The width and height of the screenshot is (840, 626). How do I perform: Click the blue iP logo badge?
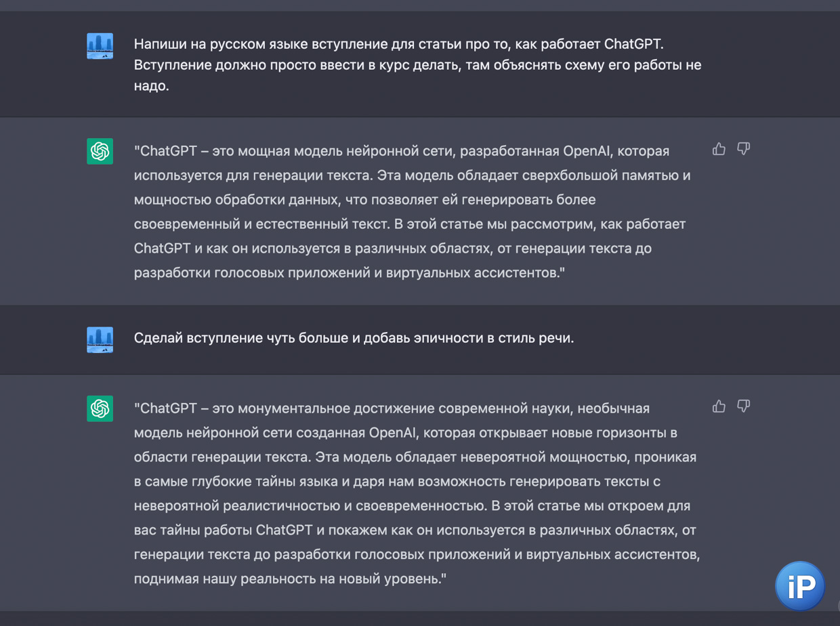click(800, 586)
